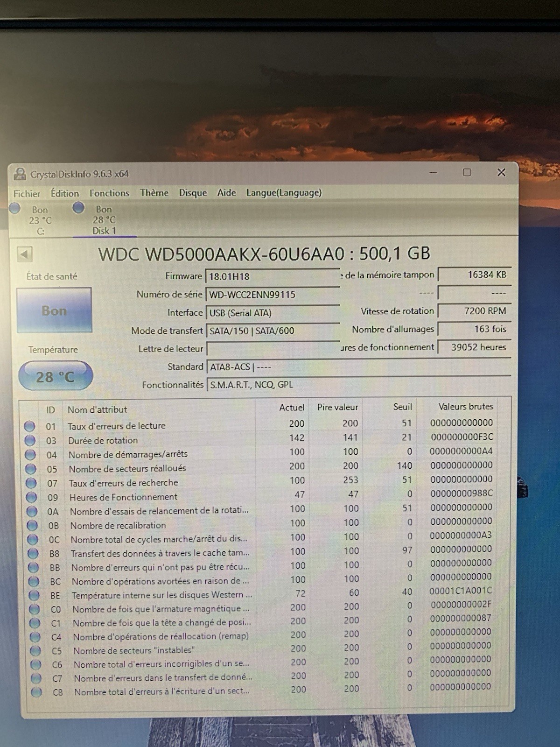This screenshot has width=560, height=747.
Task: Click the status circle for attribute BC
Action: click(x=34, y=582)
